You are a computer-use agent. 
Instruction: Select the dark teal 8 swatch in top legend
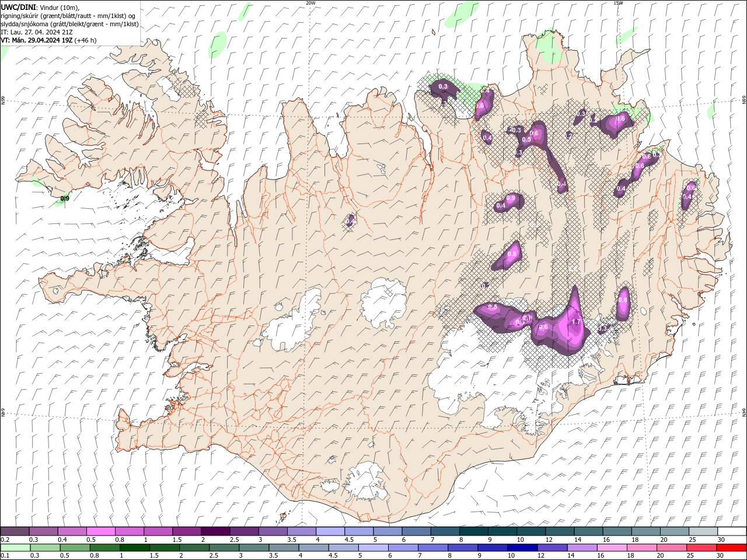[x=474, y=531]
